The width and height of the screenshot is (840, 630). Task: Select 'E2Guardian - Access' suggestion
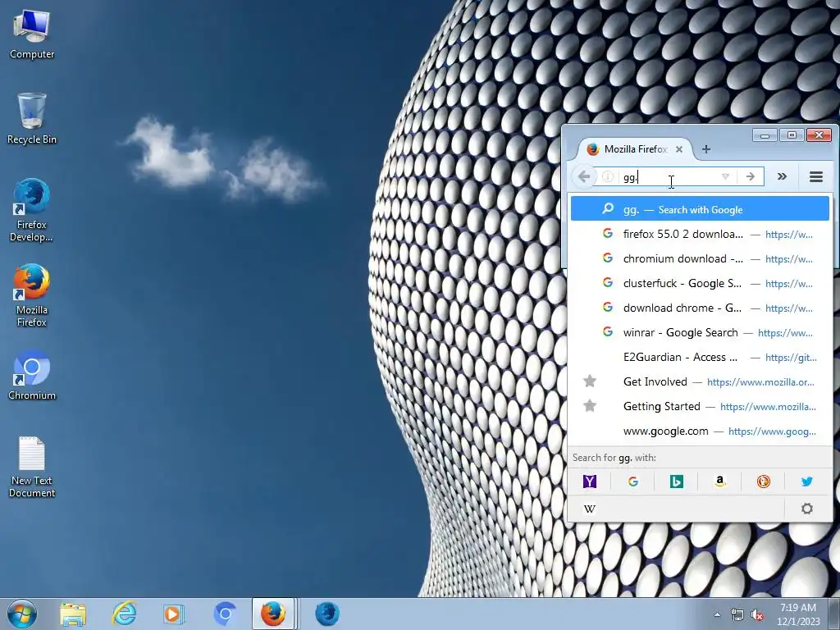click(700, 358)
